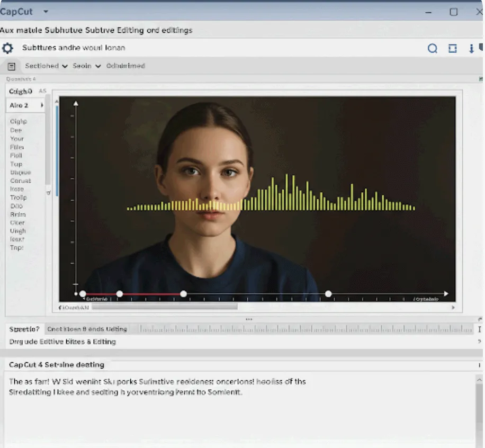
Task: Click the Drrg ude Edltive bikes & Edting text
Action: [62, 342]
